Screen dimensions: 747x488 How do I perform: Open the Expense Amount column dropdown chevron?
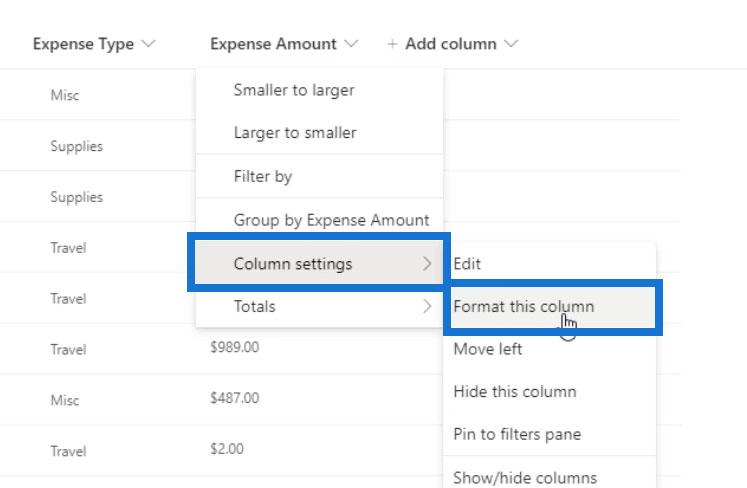click(x=351, y=44)
